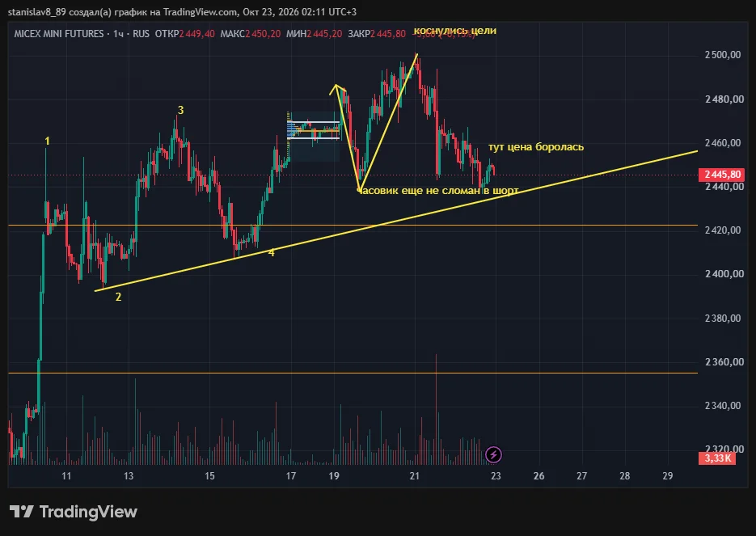Click wave label 2 near trendline start
The image size is (756, 536).
pyautogui.click(x=118, y=298)
